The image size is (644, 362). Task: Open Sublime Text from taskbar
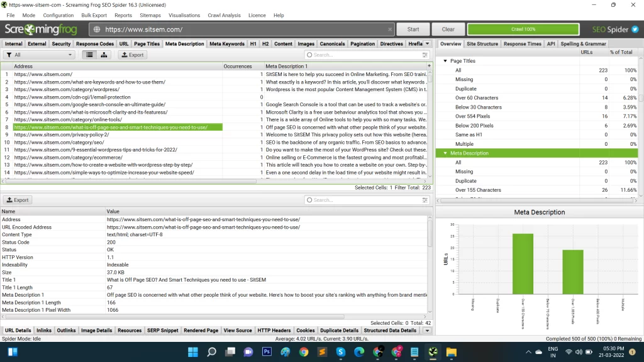click(322, 352)
